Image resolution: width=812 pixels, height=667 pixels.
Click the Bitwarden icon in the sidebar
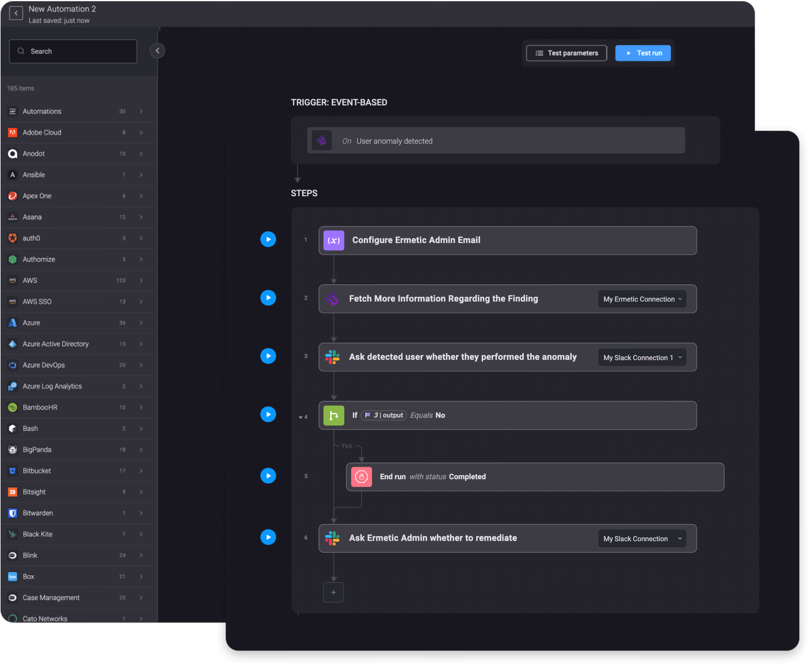point(13,513)
